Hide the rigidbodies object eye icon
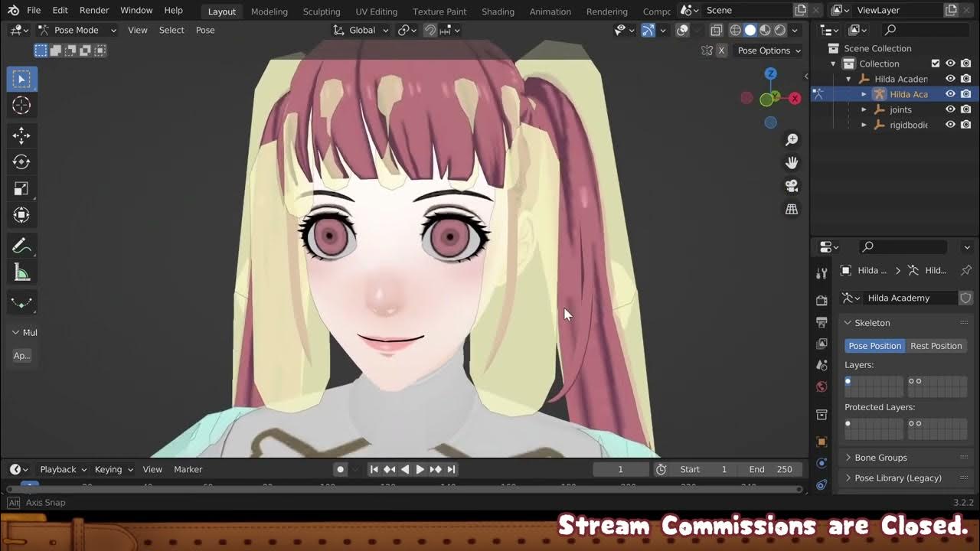This screenshot has height=551, width=980. 950,125
